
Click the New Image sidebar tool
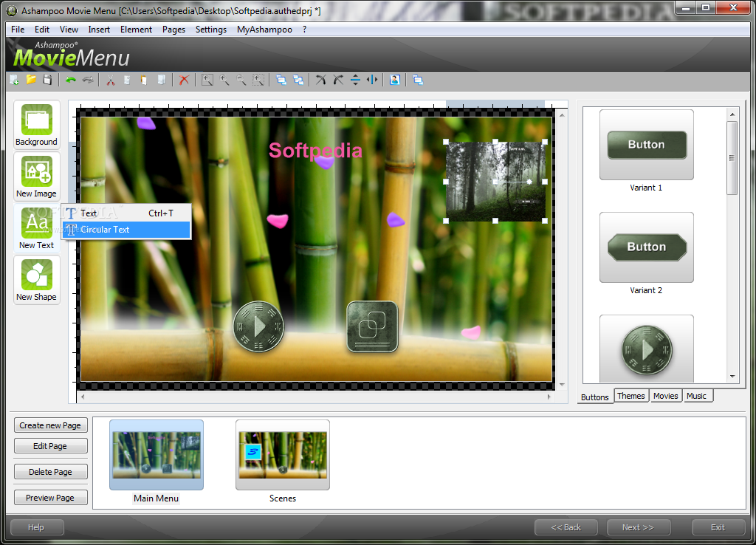pos(37,176)
